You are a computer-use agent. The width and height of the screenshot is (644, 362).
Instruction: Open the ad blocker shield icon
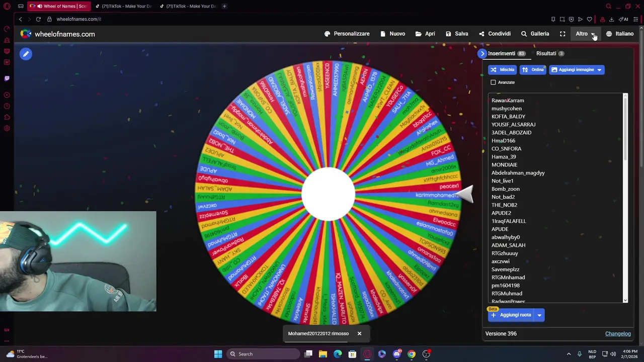point(571,19)
